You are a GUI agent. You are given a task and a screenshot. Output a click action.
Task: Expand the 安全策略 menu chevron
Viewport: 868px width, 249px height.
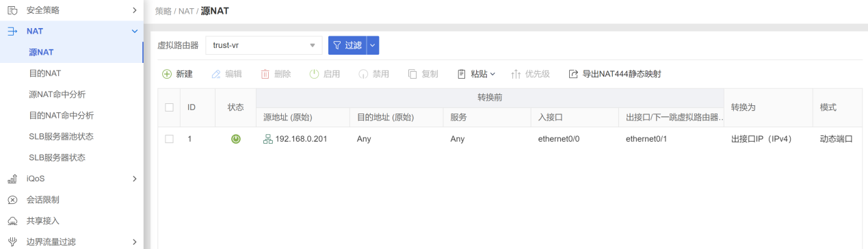pos(134,10)
